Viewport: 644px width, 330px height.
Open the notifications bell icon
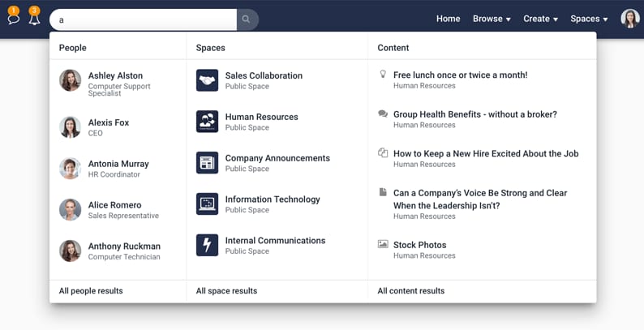[x=35, y=16]
